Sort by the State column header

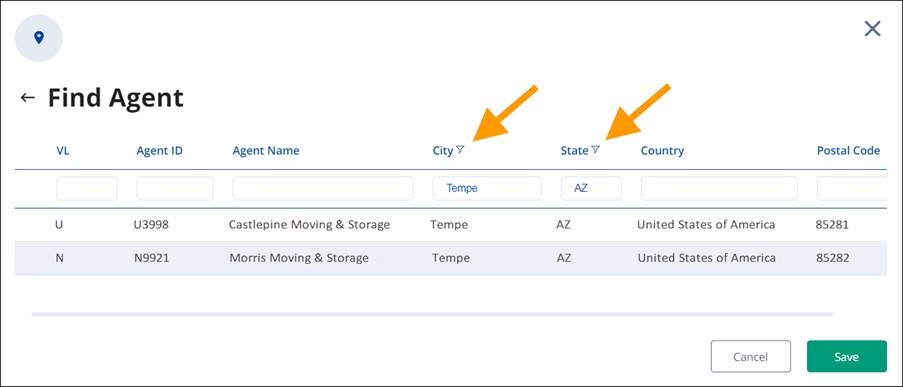pyautogui.click(x=574, y=151)
